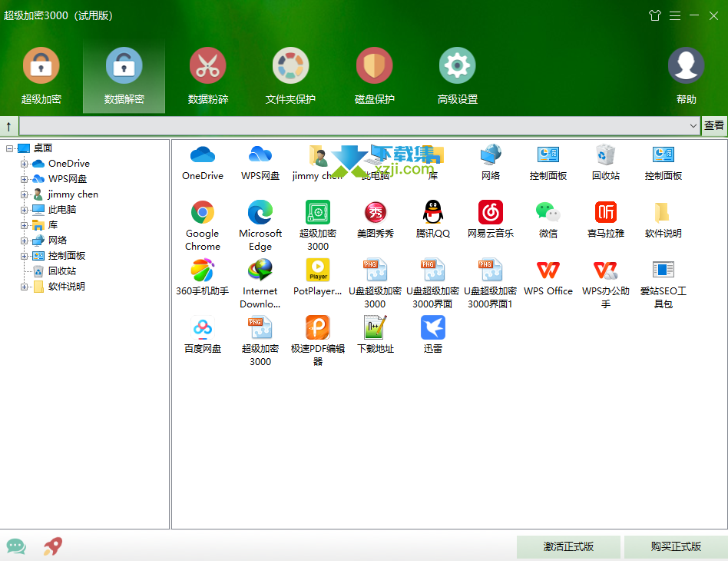The width and height of the screenshot is (728, 561).
Task: Select the WPS网盘 icon in the file pane
Action: point(260,163)
